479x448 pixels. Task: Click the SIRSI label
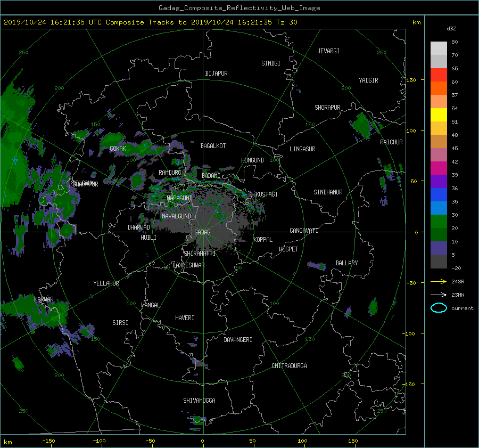[x=120, y=323]
